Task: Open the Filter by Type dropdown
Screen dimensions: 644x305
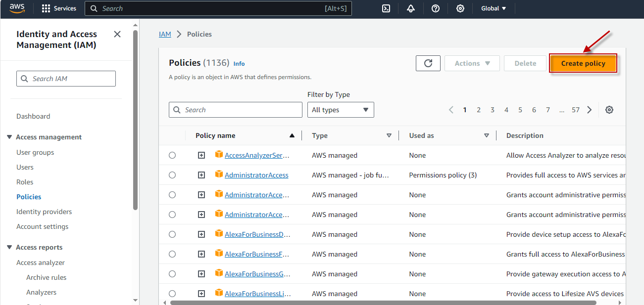Action: pyautogui.click(x=341, y=110)
